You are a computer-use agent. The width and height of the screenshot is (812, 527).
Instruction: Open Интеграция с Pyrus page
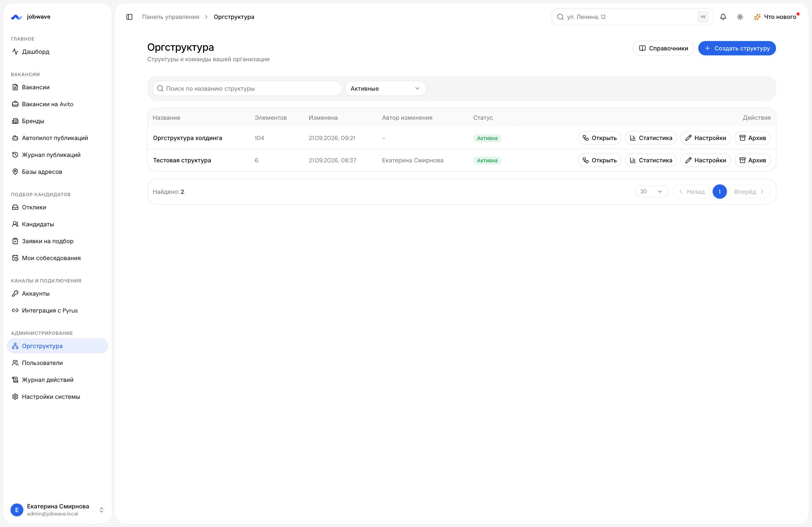[57, 311]
